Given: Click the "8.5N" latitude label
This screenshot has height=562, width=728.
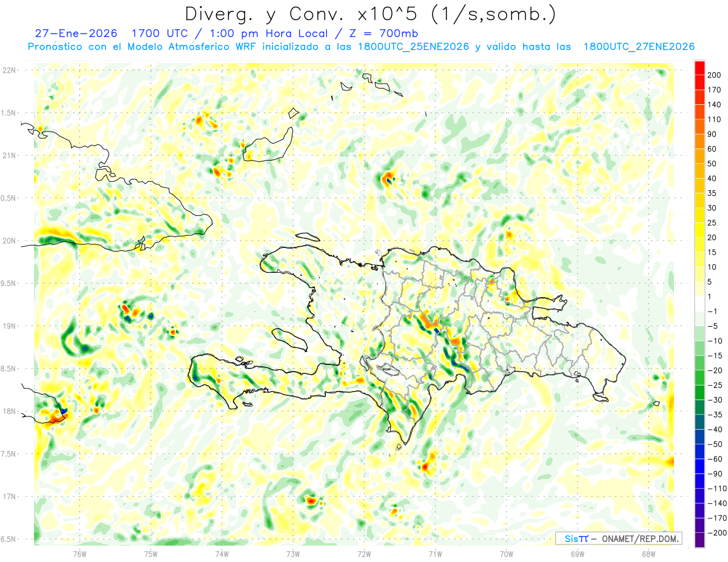Looking at the screenshot, I should tap(9, 369).
